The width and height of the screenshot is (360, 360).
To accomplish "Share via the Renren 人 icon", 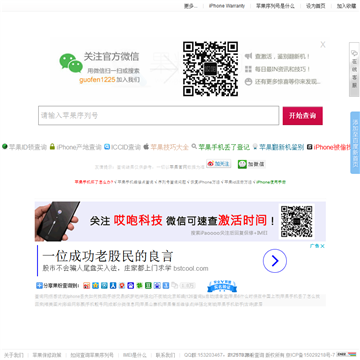I will [113, 285].
